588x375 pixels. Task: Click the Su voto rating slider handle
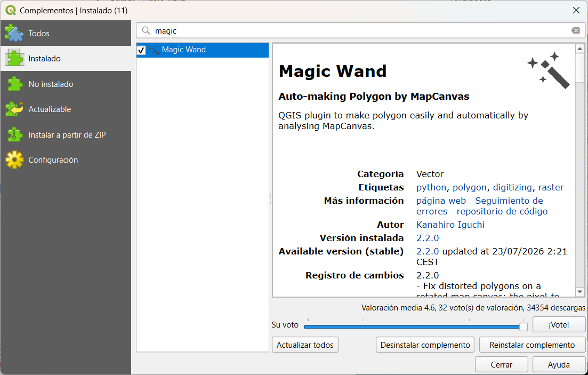point(523,326)
